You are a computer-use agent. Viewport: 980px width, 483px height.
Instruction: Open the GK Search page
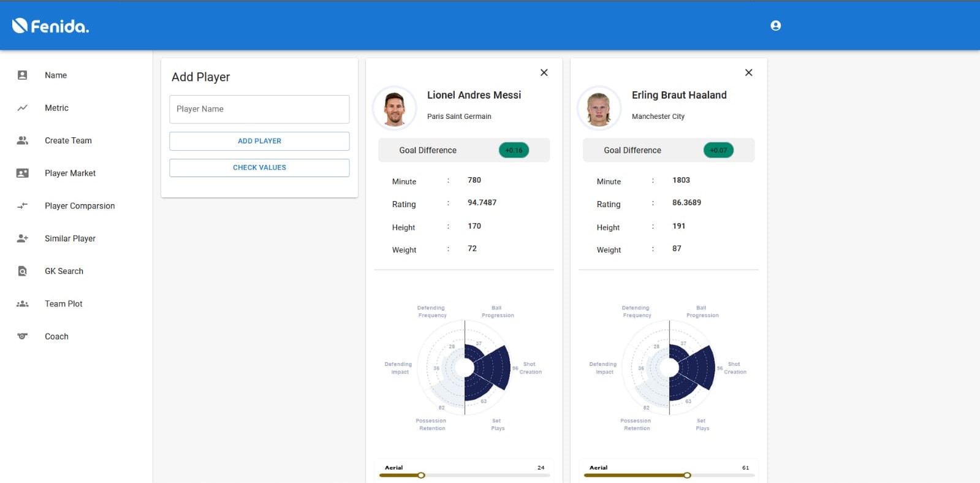pos(64,271)
